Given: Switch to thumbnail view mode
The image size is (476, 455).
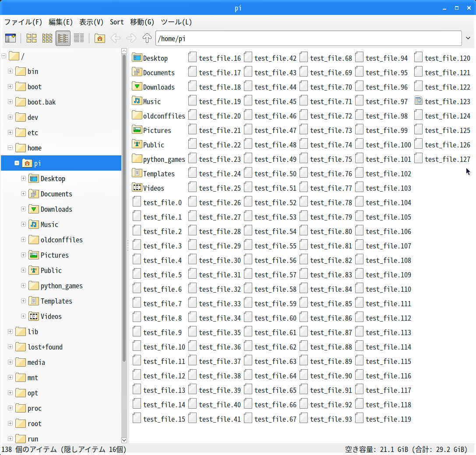Looking at the screenshot, I should point(47,38).
